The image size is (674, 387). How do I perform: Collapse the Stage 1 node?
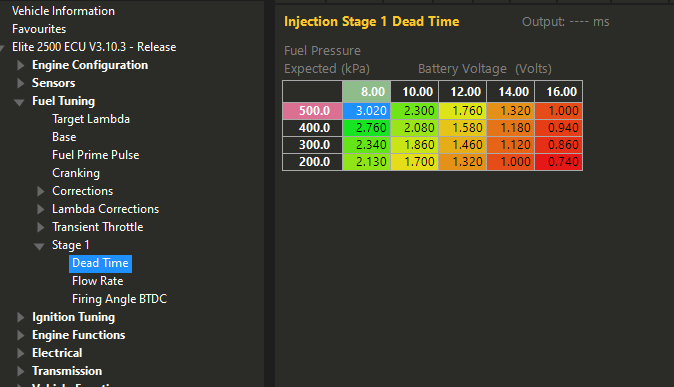39,246
